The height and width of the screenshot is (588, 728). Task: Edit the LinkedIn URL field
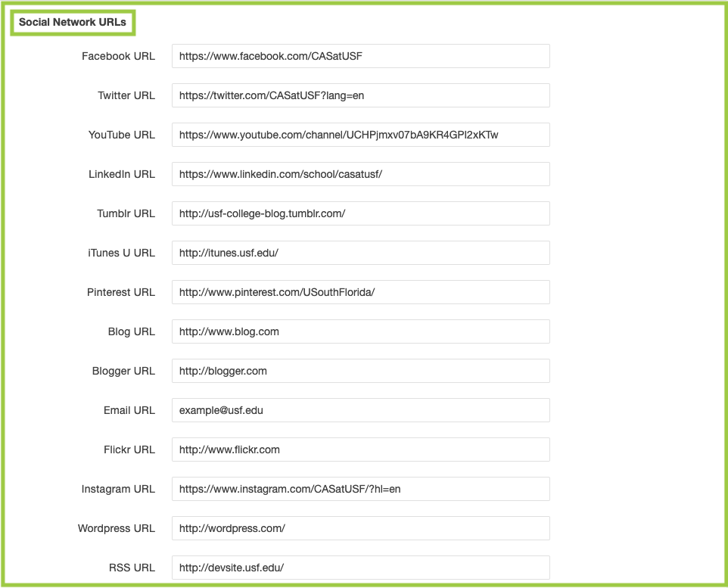tap(361, 174)
